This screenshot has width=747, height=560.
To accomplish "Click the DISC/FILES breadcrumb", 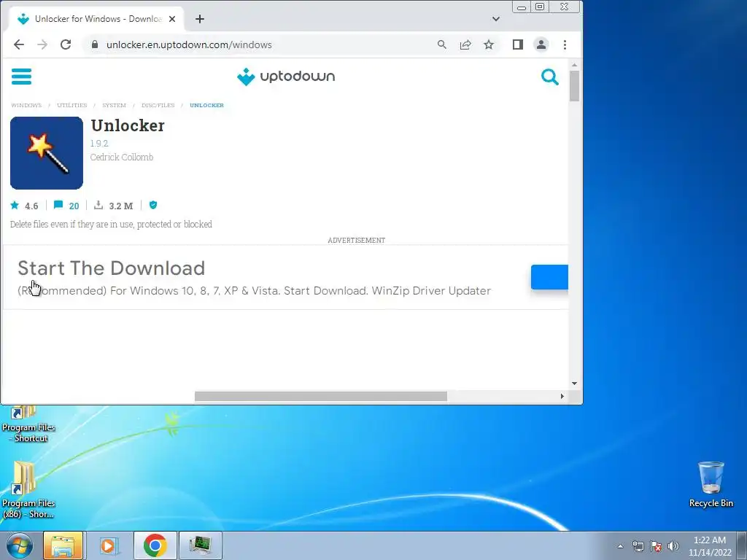I will (x=158, y=105).
